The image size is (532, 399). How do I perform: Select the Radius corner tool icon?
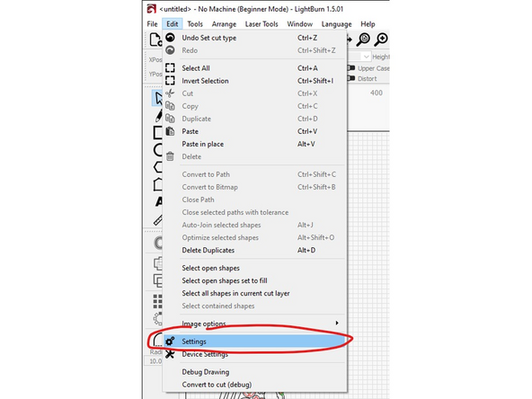pos(157,340)
